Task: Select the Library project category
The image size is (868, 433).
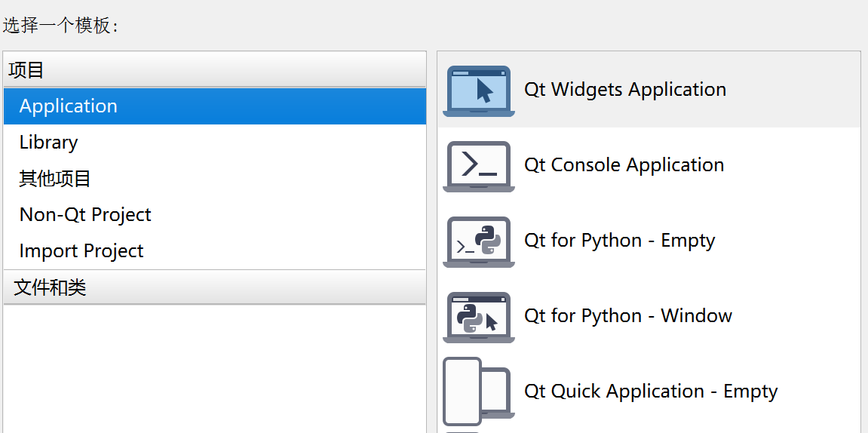Action: pyautogui.click(x=215, y=143)
